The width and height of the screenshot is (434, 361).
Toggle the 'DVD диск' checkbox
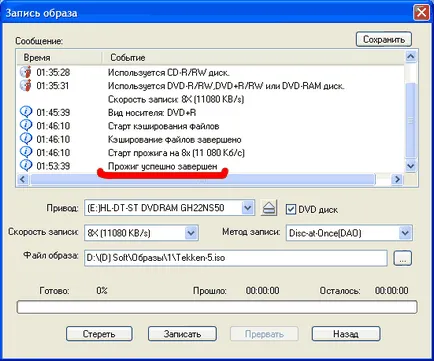click(291, 209)
